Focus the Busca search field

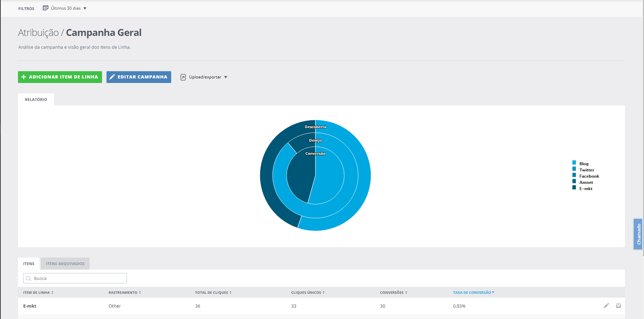click(x=75, y=278)
